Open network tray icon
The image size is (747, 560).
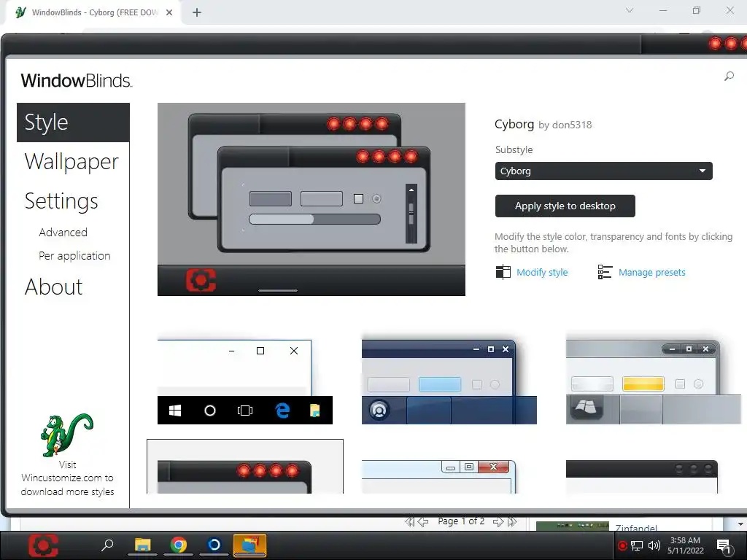pos(637,545)
